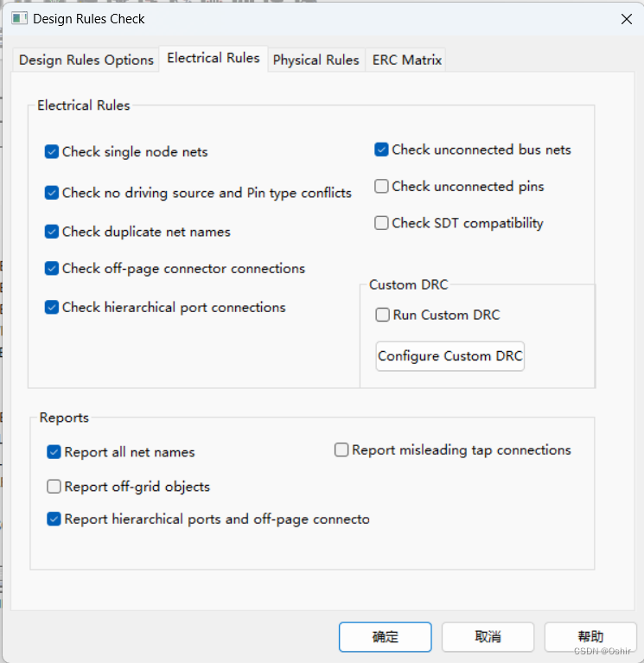The width and height of the screenshot is (644, 663).
Task: Open the Physical Rules tab
Action: tap(316, 60)
